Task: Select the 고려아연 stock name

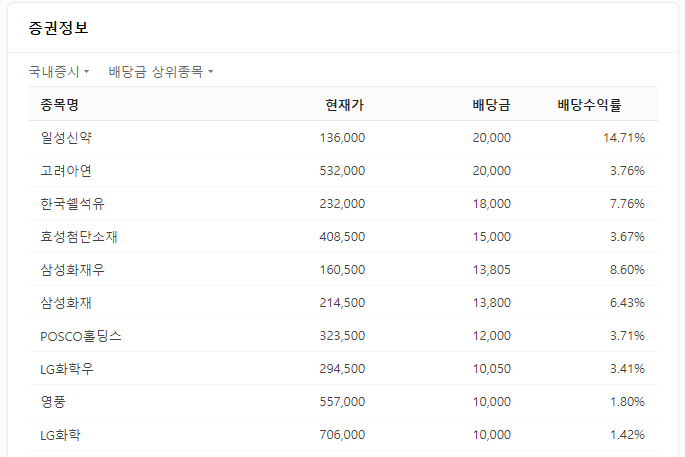Action: click(x=66, y=171)
